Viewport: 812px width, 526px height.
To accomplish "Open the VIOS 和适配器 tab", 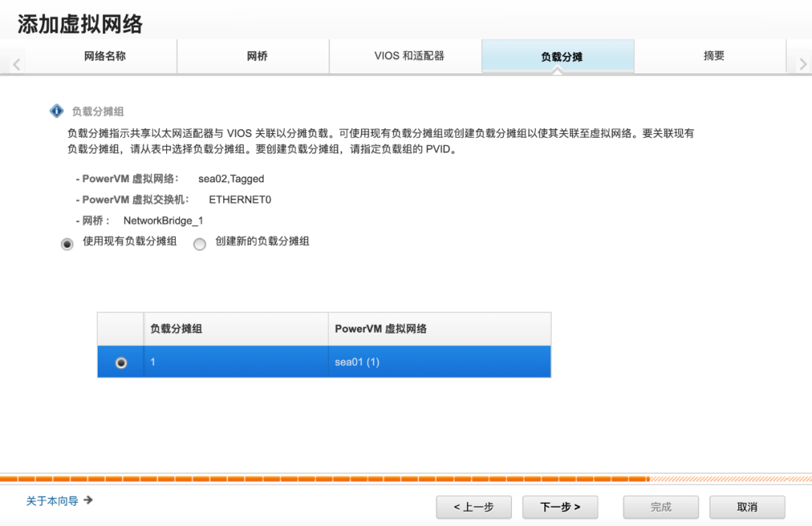I will (x=405, y=56).
